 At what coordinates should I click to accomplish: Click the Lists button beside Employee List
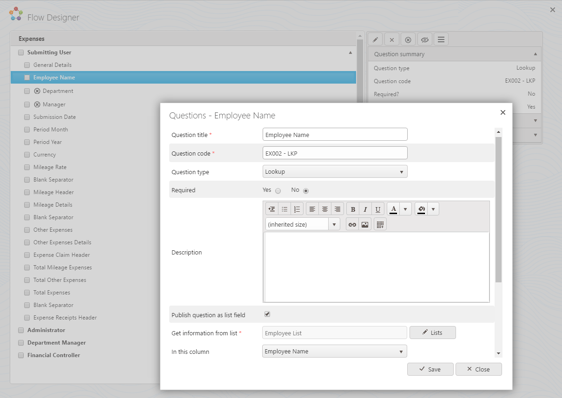coord(433,333)
